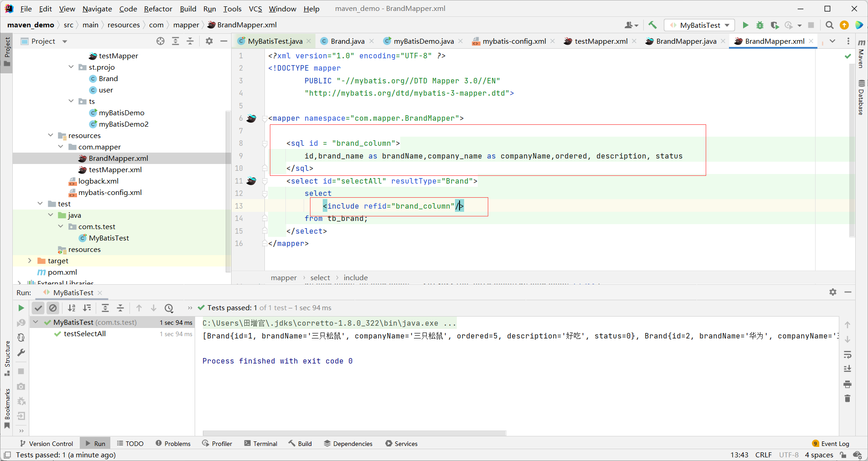The height and width of the screenshot is (461, 868).
Task: Collapse the ts package node
Action: pyautogui.click(x=71, y=101)
